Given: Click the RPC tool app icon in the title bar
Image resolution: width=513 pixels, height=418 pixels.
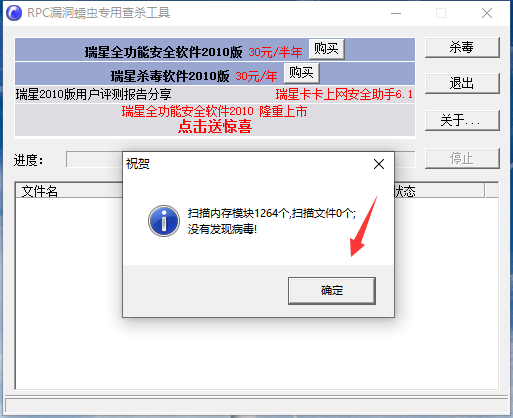Looking at the screenshot, I should [x=14, y=13].
